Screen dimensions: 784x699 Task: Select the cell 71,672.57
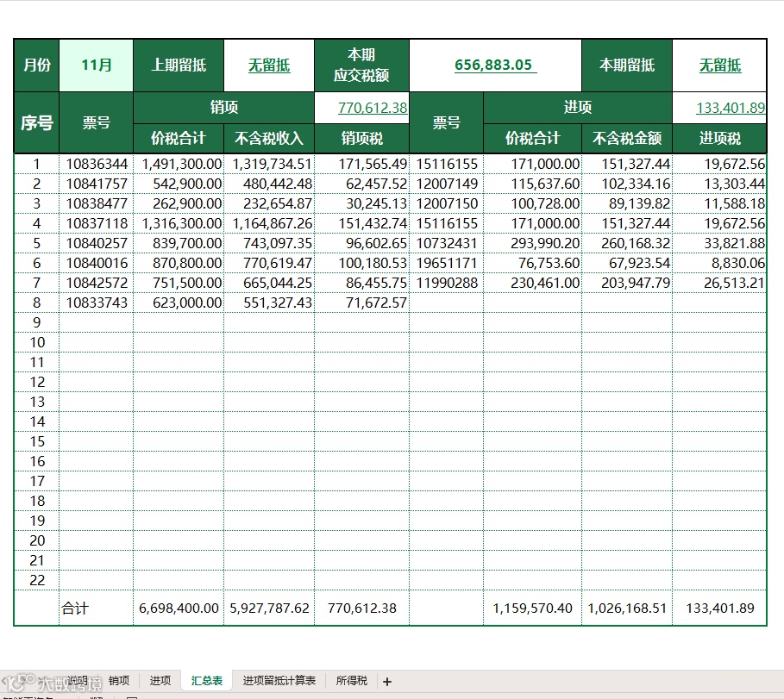point(361,303)
